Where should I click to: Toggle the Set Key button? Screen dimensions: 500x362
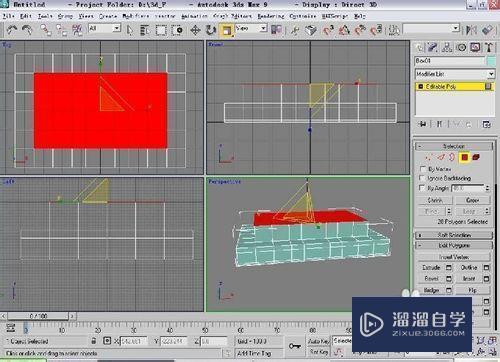[318, 352]
